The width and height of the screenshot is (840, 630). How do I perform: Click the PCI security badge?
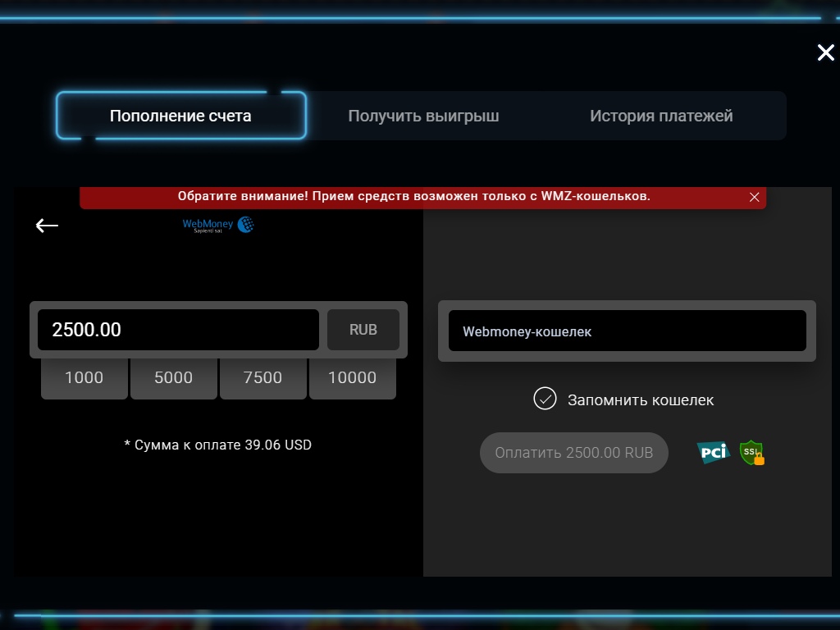point(712,452)
